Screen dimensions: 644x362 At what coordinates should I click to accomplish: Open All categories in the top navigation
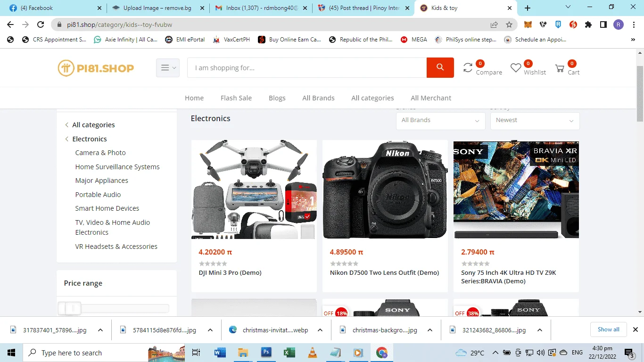click(372, 98)
